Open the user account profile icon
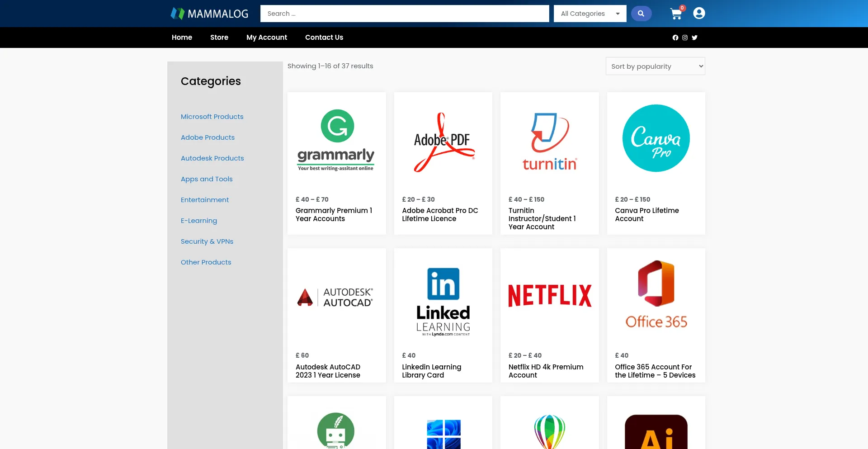This screenshot has height=449, width=868. (x=699, y=14)
